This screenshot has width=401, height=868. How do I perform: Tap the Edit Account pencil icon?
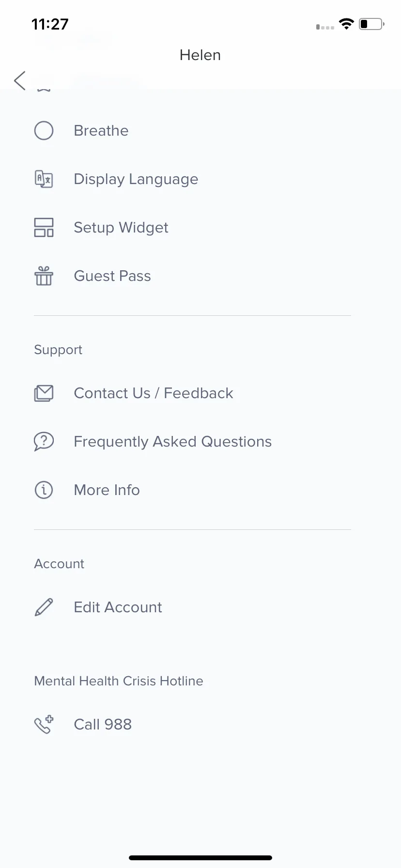[44, 607]
